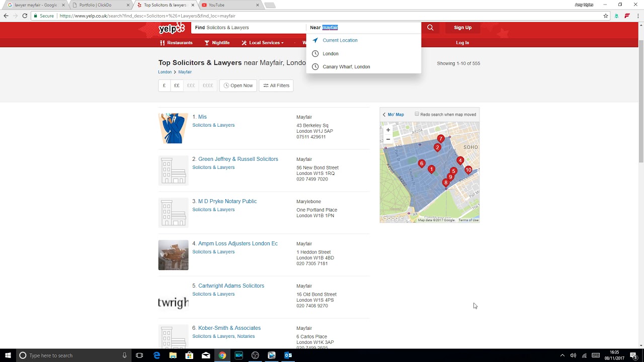Viewport: 644px width, 362px height.
Task: Click the Cartwright Adams logo thumbnail
Action: point(173,297)
